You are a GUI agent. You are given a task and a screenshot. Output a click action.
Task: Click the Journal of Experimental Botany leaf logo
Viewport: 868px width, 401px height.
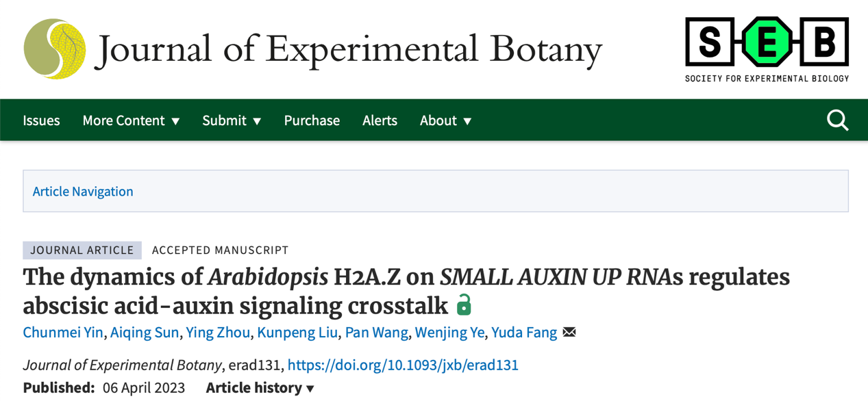coord(55,49)
